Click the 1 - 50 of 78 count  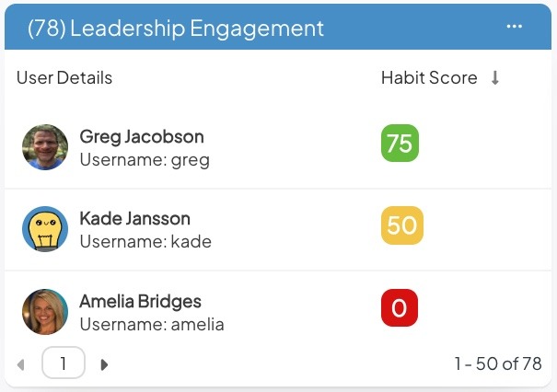[x=497, y=363]
